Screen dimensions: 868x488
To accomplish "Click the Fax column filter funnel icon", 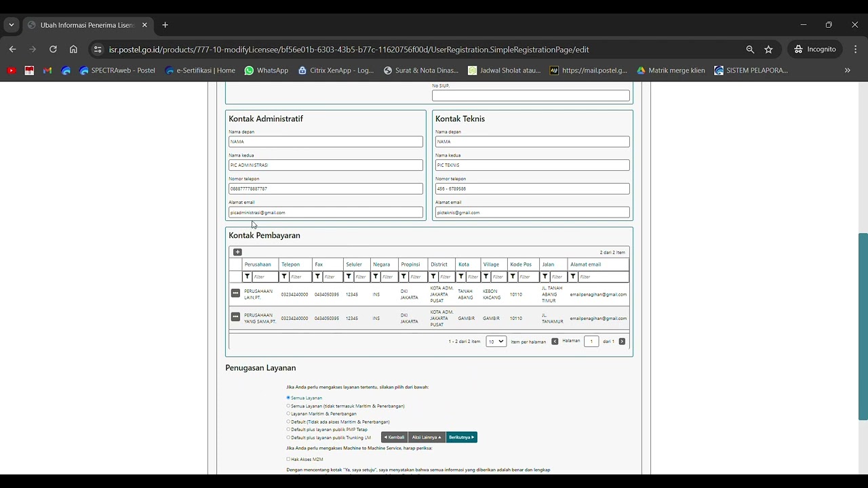I will click(x=317, y=277).
